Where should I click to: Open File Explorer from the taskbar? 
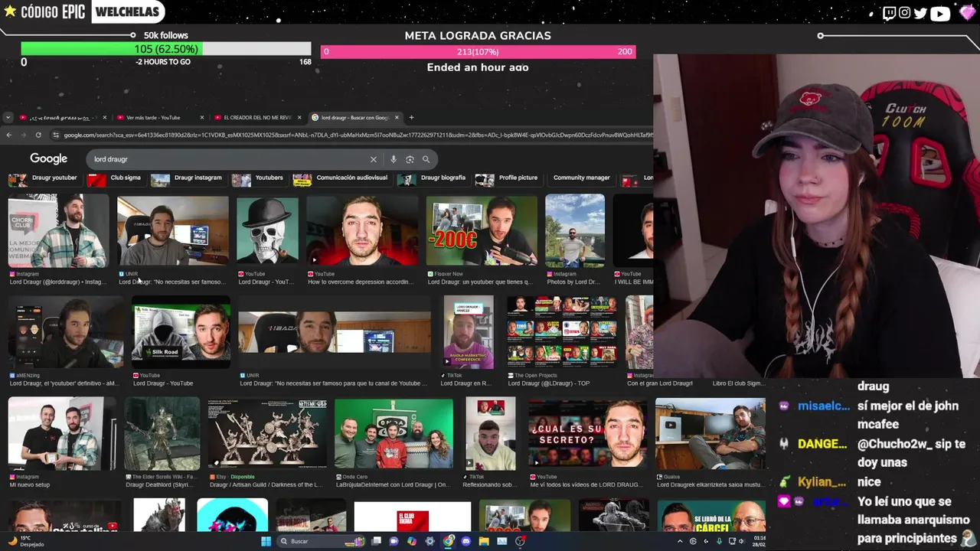pyautogui.click(x=484, y=541)
